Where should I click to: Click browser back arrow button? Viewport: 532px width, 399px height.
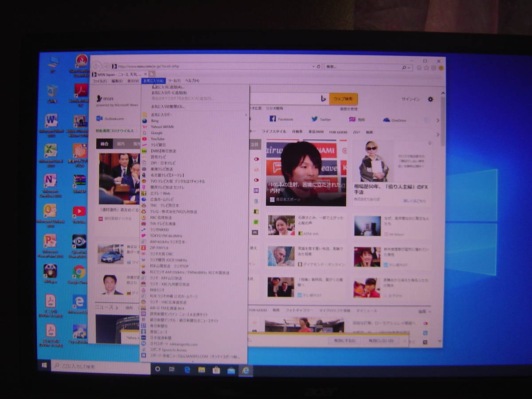[x=96, y=66]
